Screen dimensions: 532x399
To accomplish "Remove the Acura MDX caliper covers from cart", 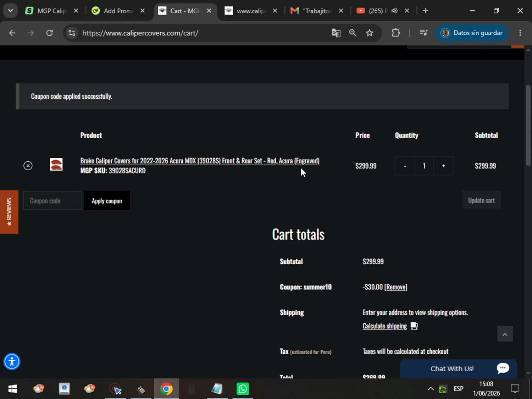I will pyautogui.click(x=28, y=166).
